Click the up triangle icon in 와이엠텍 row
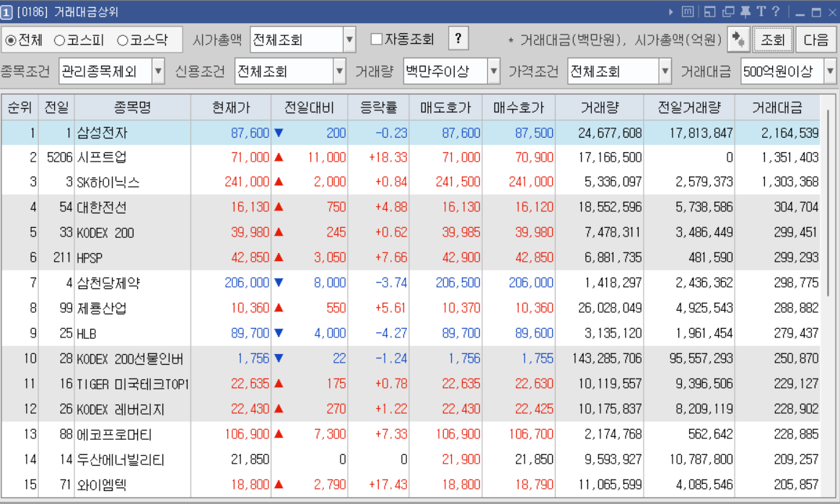The height and width of the screenshot is (504, 840). pos(279,485)
